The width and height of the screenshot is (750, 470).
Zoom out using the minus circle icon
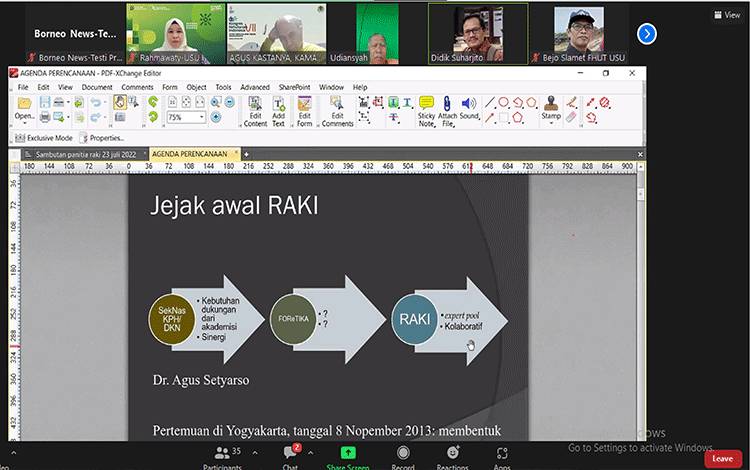point(230,102)
